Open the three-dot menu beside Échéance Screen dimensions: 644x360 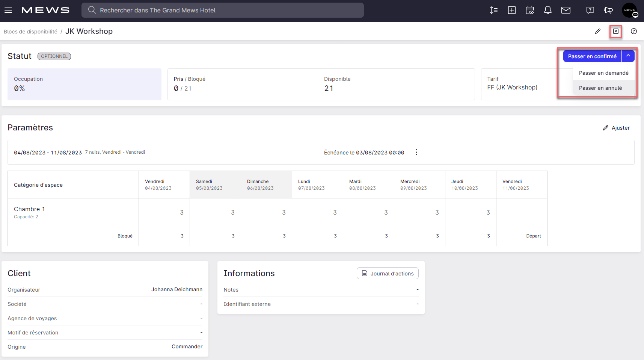(x=416, y=152)
